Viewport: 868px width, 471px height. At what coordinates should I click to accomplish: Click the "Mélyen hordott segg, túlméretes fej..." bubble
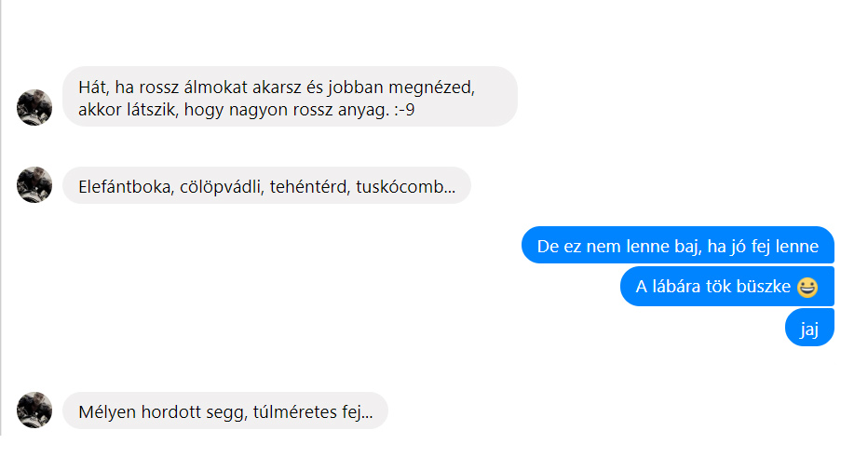(224, 410)
